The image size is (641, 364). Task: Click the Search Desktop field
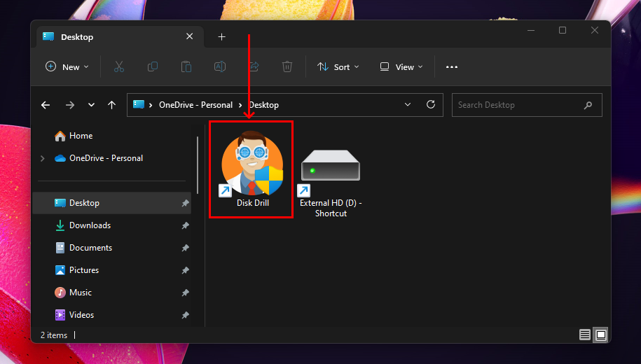click(527, 105)
